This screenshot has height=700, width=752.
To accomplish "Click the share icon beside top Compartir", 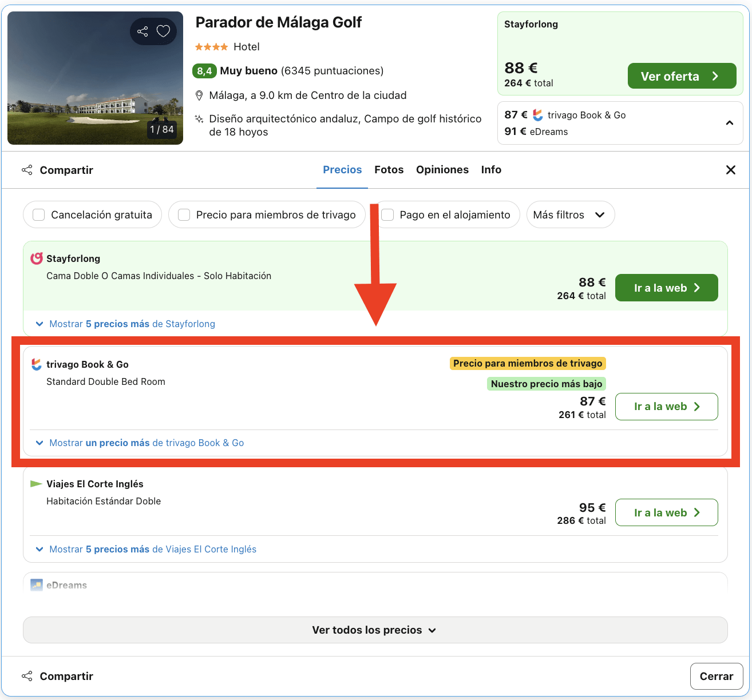I will click(x=27, y=170).
